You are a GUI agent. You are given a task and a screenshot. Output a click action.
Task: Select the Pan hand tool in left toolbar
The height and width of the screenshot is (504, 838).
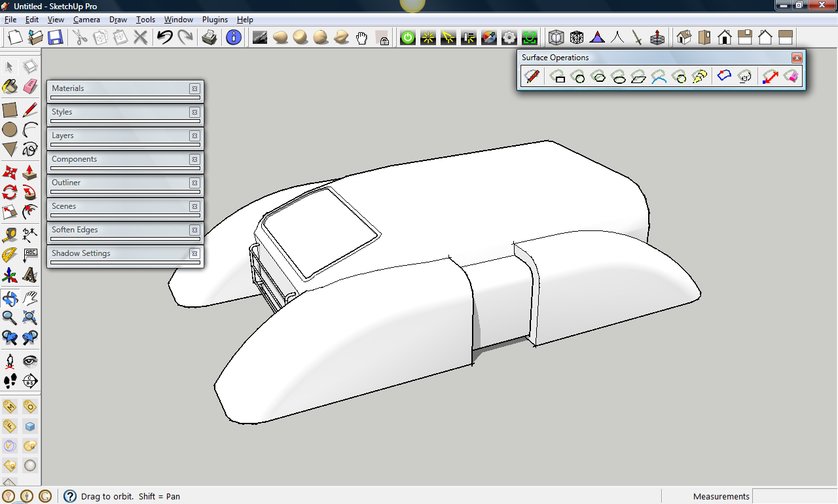(x=30, y=298)
